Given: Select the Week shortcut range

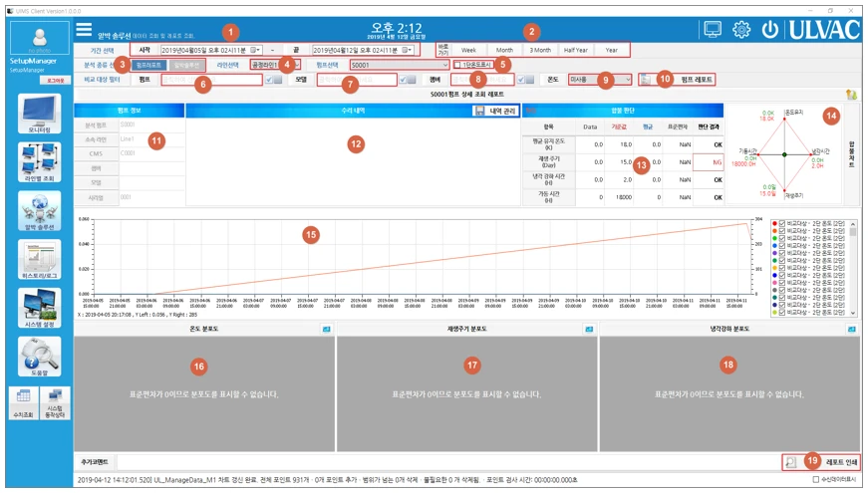Looking at the screenshot, I should pyautogui.click(x=468, y=50).
